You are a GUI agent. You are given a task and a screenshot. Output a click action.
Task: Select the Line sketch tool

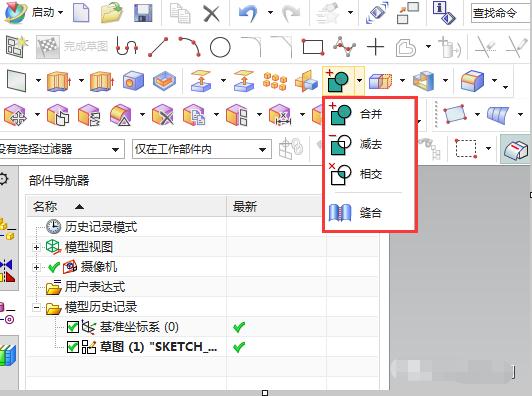click(158, 47)
